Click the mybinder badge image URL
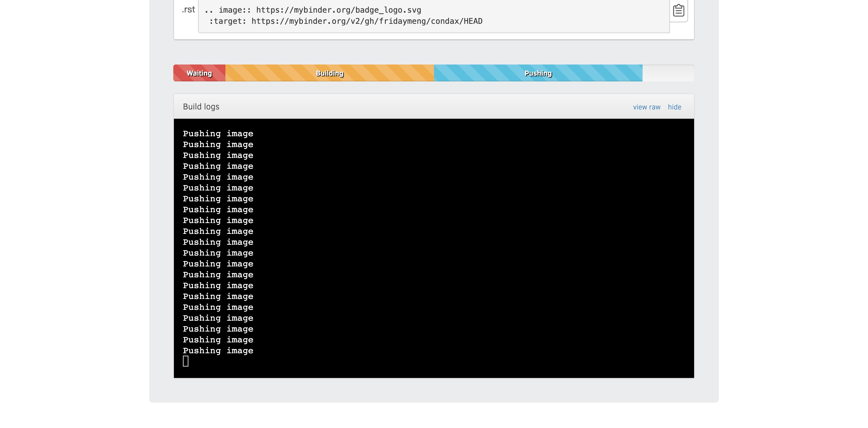The width and height of the screenshot is (868, 428). [x=338, y=10]
